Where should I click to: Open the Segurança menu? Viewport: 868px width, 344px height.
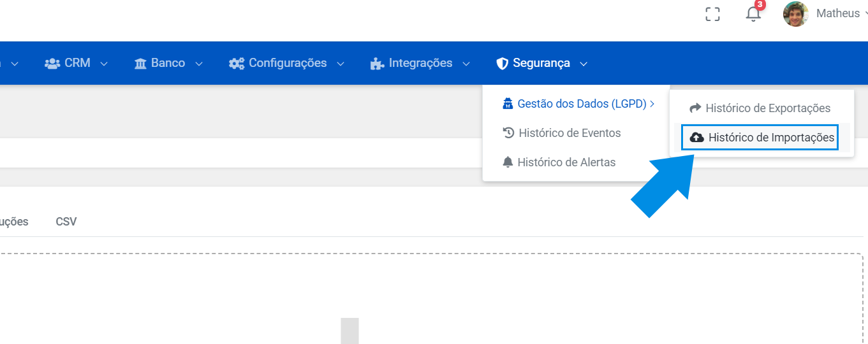[x=542, y=63]
